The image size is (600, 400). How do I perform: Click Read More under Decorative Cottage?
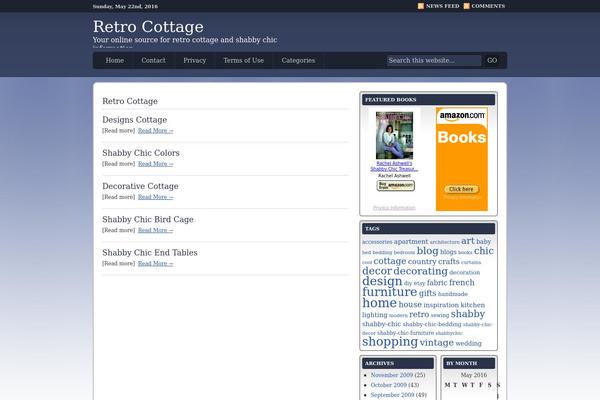coord(155,198)
